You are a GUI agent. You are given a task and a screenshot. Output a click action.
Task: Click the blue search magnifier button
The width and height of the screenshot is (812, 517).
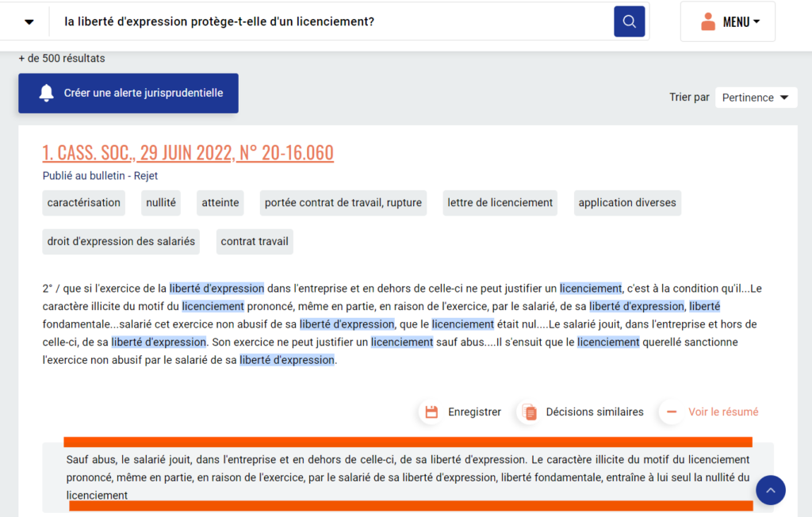click(x=629, y=21)
